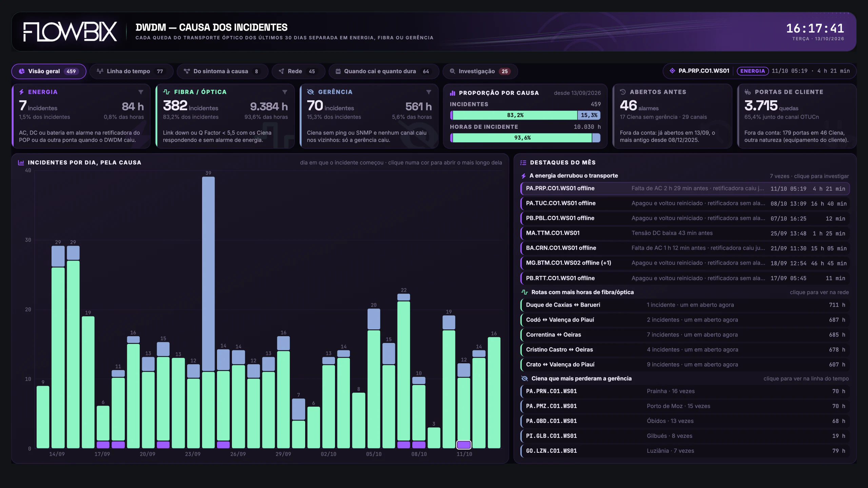Open Quando cai e quanto dura tab
The width and height of the screenshot is (868, 488).
tap(383, 71)
